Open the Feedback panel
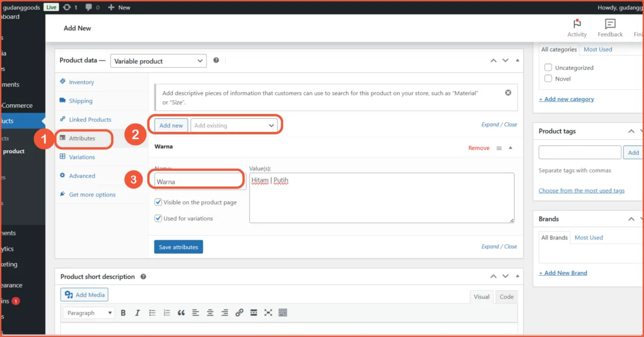644x337 pixels. pos(610,27)
